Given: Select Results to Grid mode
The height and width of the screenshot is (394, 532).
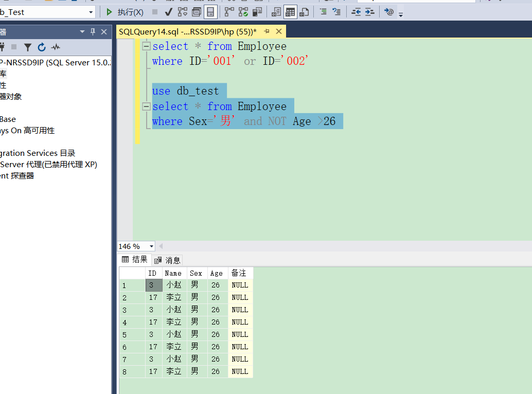Looking at the screenshot, I should click(290, 12).
